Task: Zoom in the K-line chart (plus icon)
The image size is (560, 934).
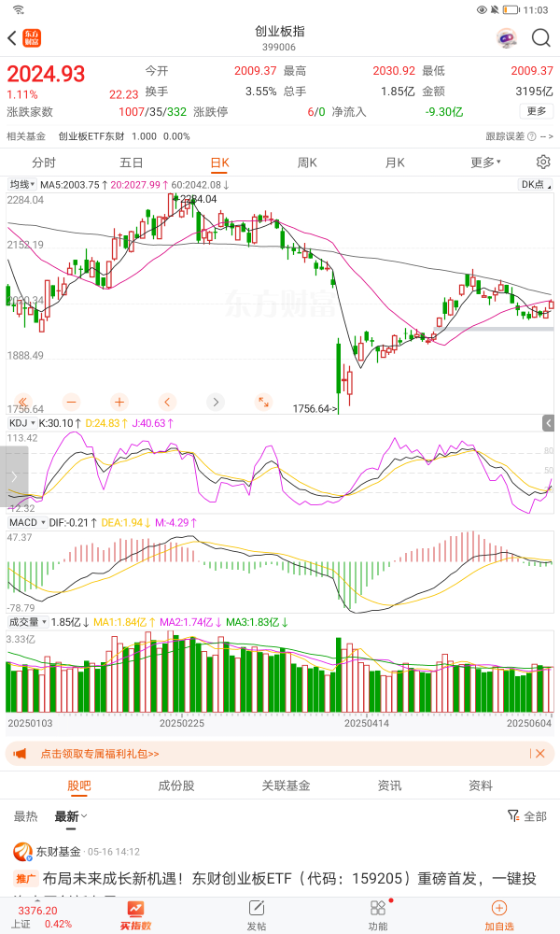Action: pos(119,402)
